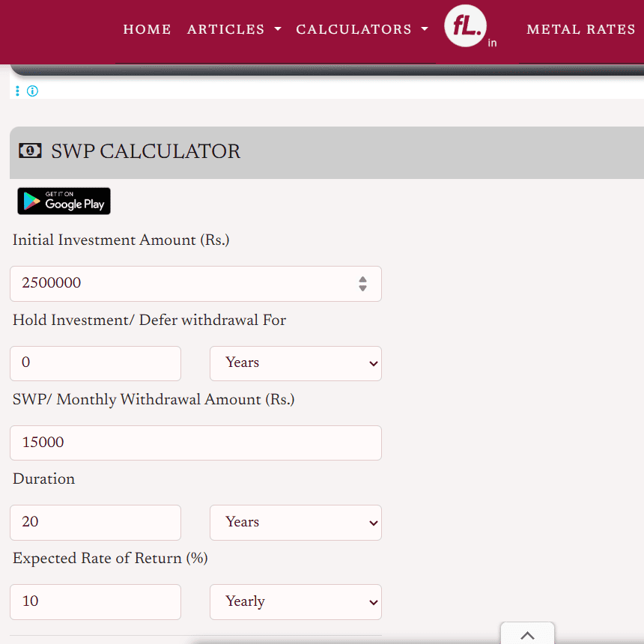Click the ad info icon
This screenshot has height=644, width=644.
pos(32,91)
